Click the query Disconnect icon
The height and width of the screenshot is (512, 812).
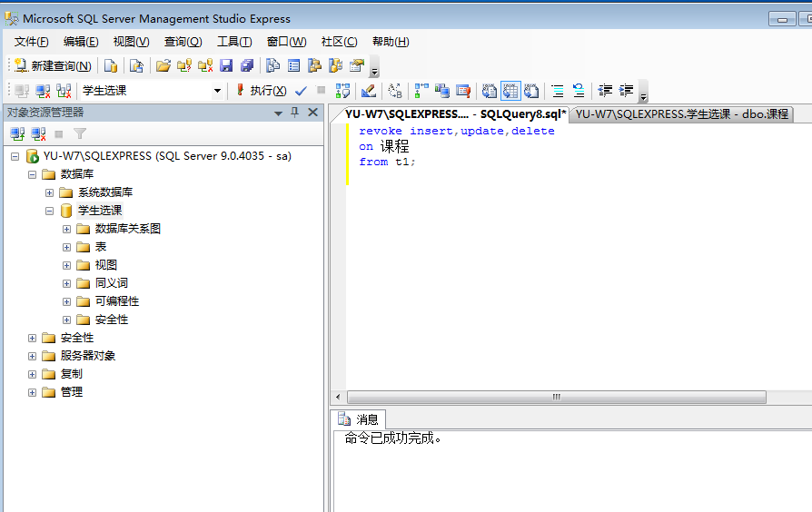pos(43,91)
